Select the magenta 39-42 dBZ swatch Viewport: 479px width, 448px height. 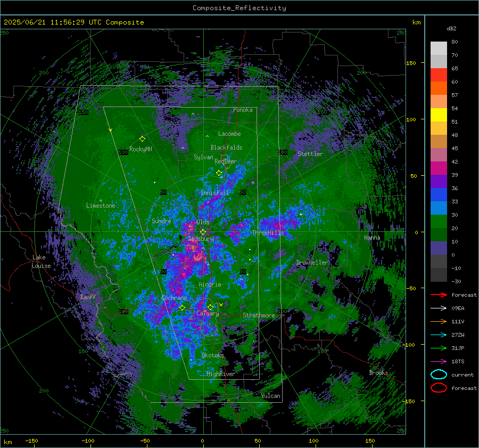coord(439,168)
